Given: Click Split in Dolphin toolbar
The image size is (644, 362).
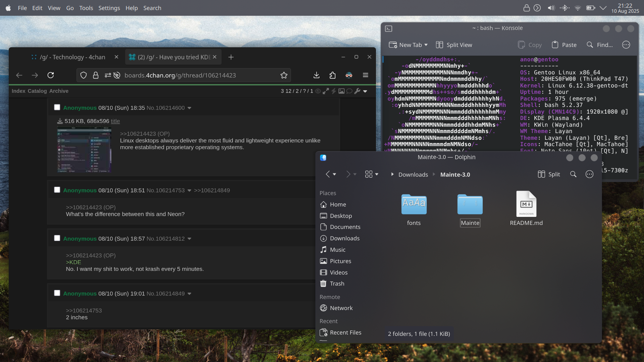Looking at the screenshot, I should pos(549,174).
